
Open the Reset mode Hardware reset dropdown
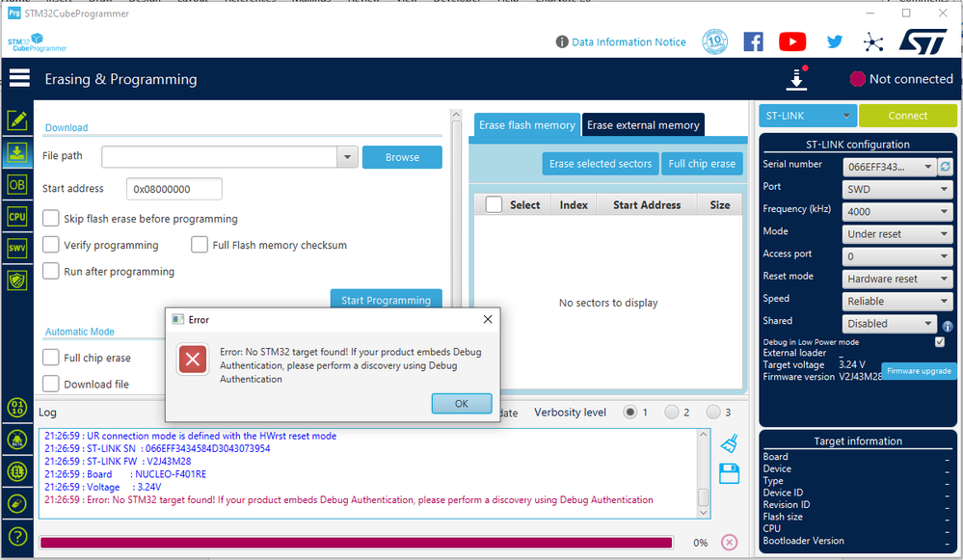[x=897, y=279]
